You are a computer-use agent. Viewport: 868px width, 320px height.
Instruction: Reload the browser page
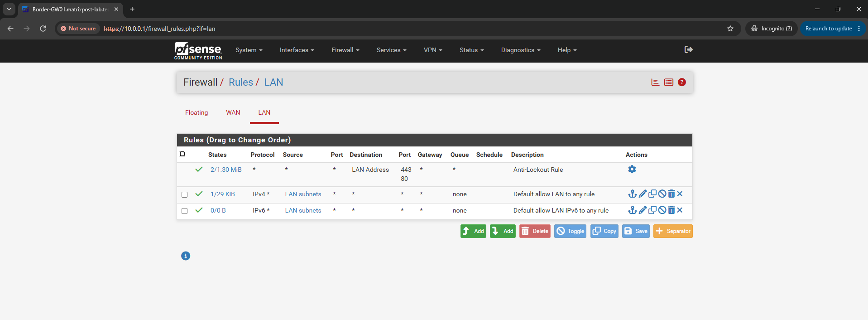coord(43,29)
